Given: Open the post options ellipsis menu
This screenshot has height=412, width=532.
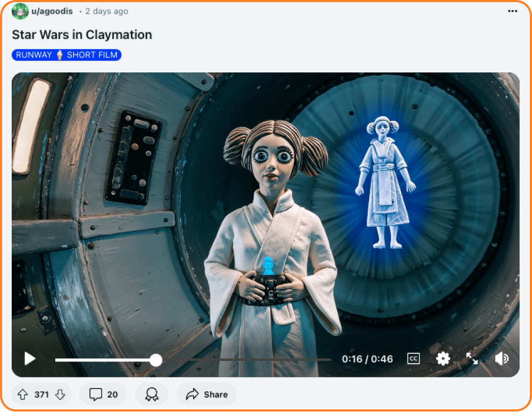Looking at the screenshot, I should tap(512, 11).
